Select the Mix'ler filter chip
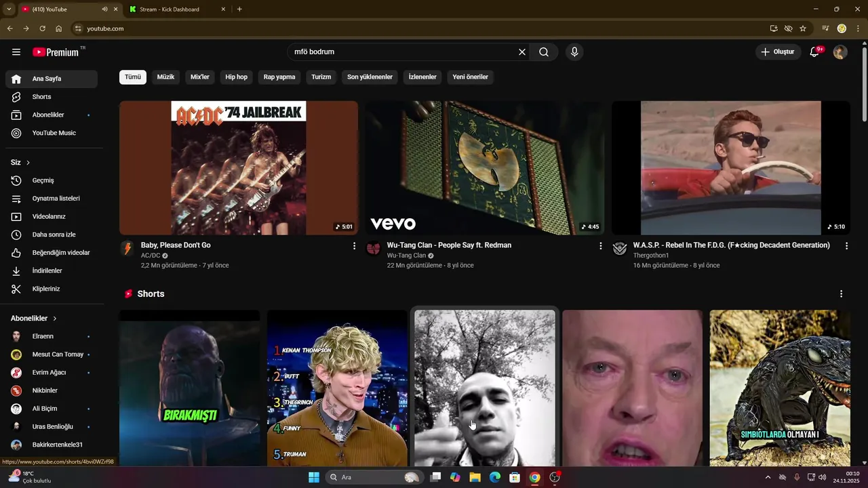 click(x=200, y=77)
